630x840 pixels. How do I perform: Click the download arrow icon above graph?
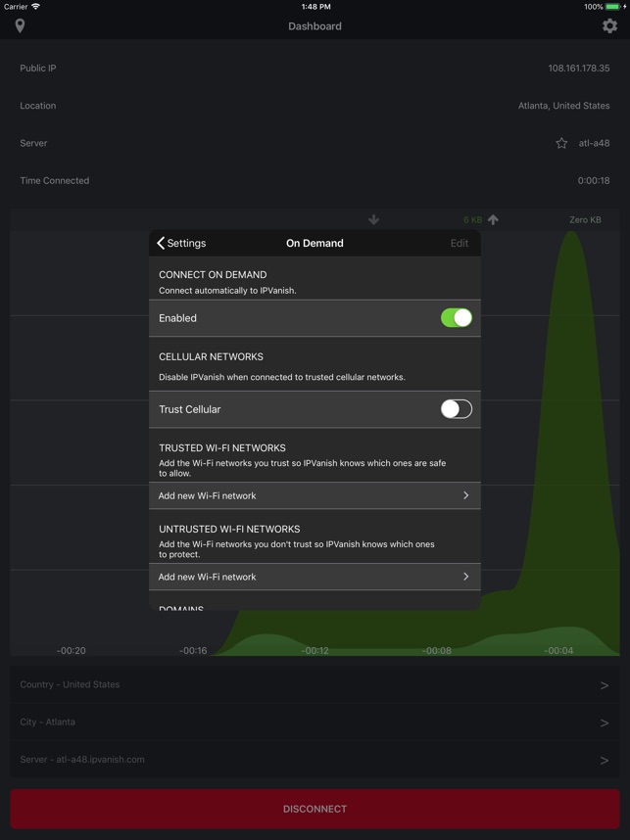coord(373,219)
